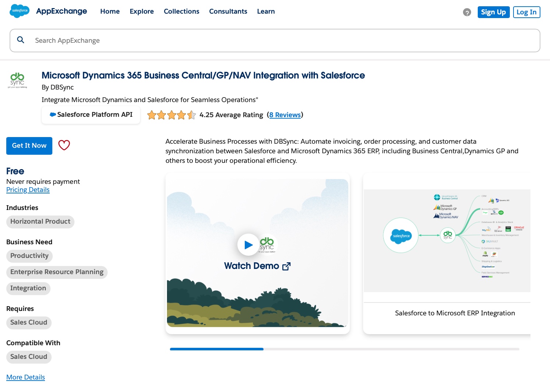Click the DBSync app logo

coord(17,80)
